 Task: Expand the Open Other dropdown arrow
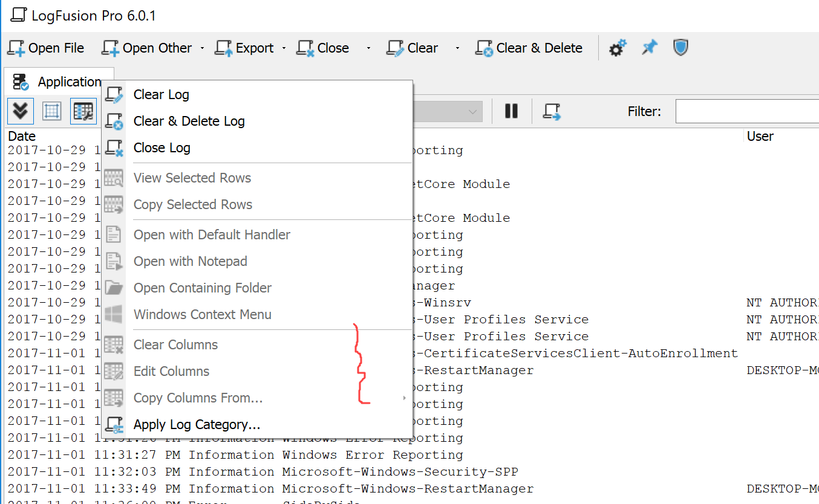(x=202, y=48)
